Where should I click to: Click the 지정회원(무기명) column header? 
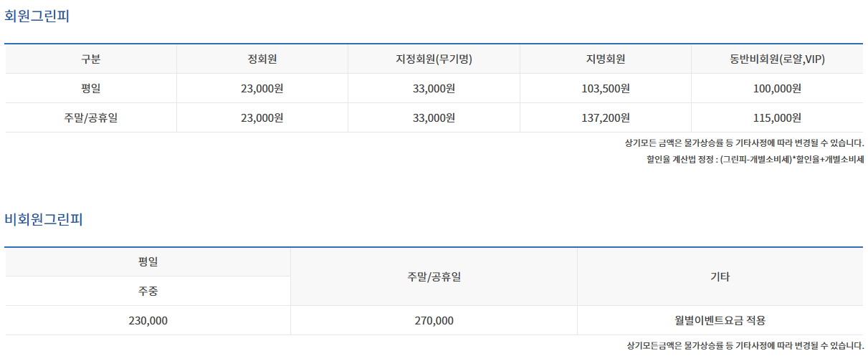(x=434, y=59)
